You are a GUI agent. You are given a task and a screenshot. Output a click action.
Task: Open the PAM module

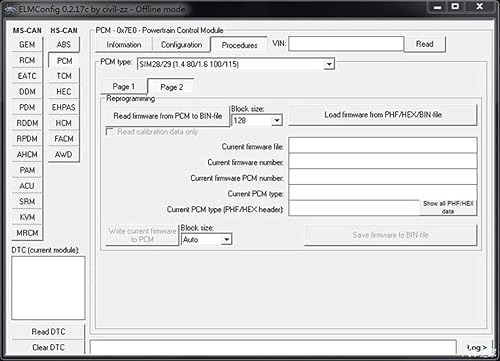tap(27, 170)
